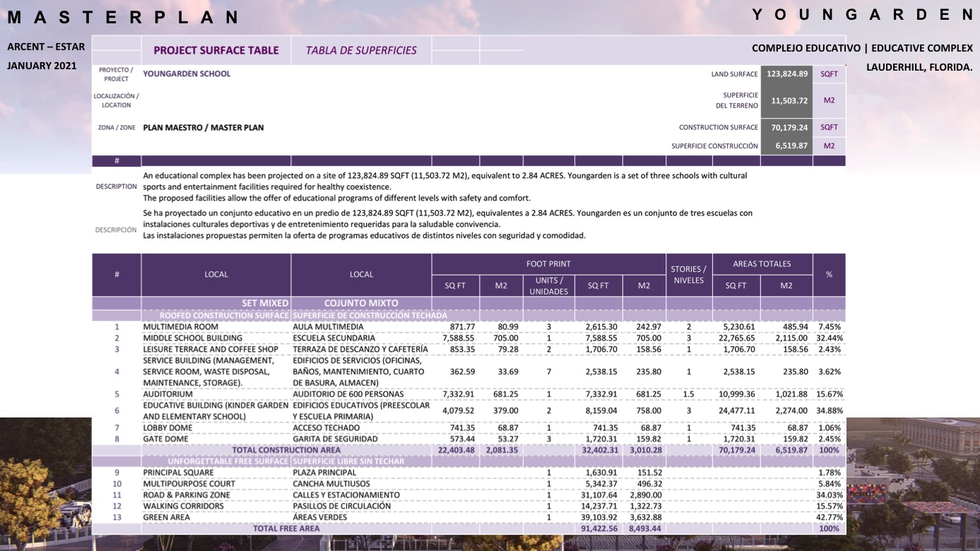Select the ROAD & PARKING ZONE row
The width and height of the screenshot is (980, 551).
coord(187,495)
